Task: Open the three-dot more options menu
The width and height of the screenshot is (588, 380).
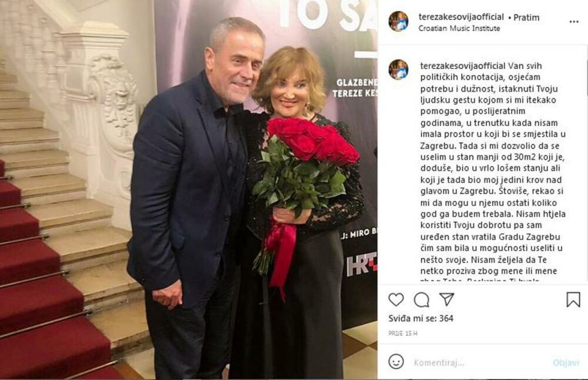Action: point(574,22)
